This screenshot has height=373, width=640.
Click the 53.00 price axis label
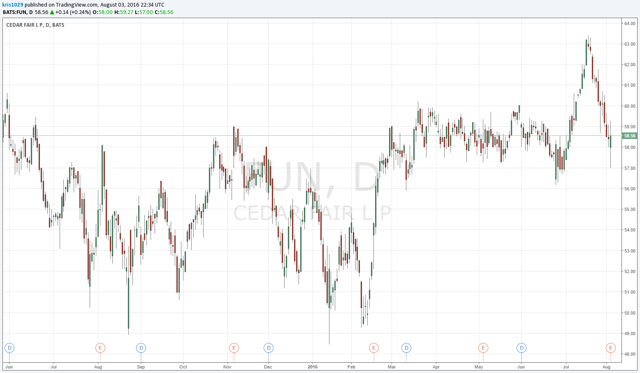(x=630, y=251)
